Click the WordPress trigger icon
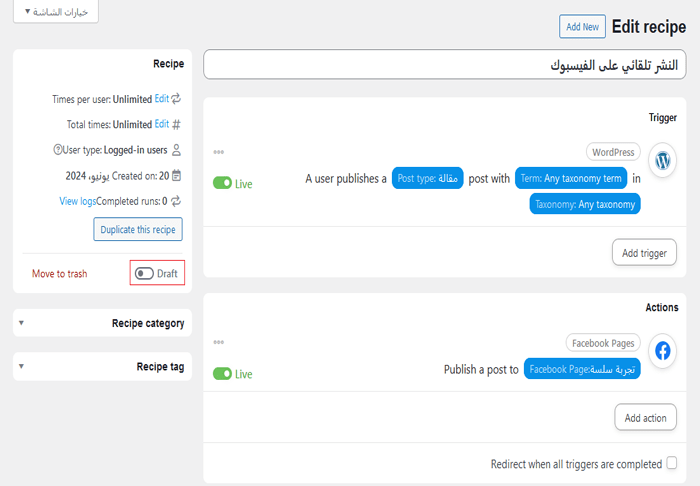 pos(663,160)
